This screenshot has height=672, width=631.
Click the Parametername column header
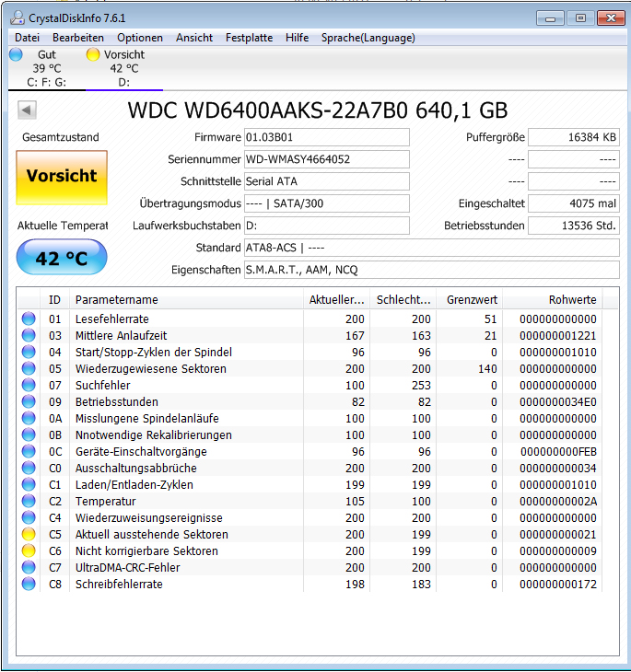coord(186,299)
